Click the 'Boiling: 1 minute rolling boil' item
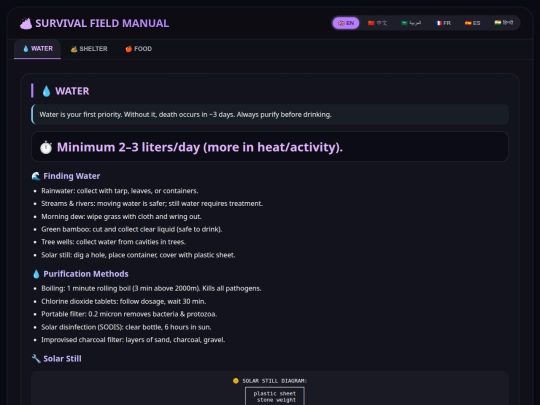Viewport: 540px width, 405px height. click(x=151, y=289)
